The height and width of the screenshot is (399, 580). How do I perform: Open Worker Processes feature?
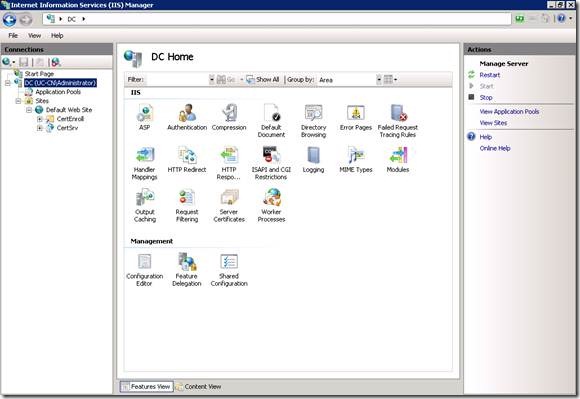click(x=271, y=205)
